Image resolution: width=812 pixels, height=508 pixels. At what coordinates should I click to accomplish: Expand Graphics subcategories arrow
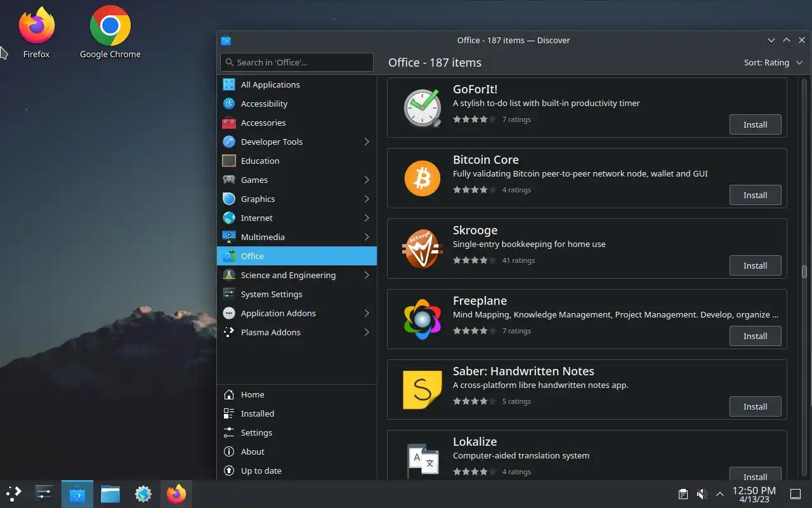tap(367, 199)
